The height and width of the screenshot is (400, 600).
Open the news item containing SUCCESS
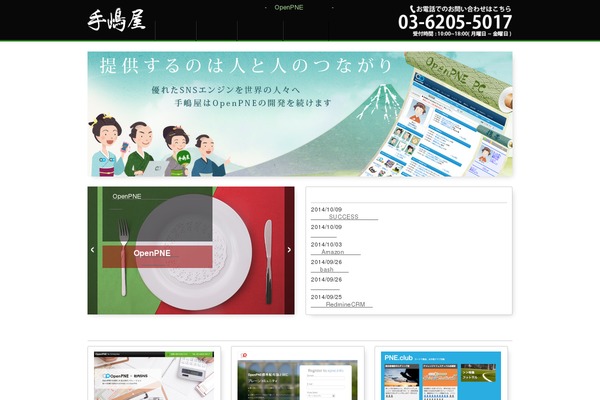tap(344, 217)
